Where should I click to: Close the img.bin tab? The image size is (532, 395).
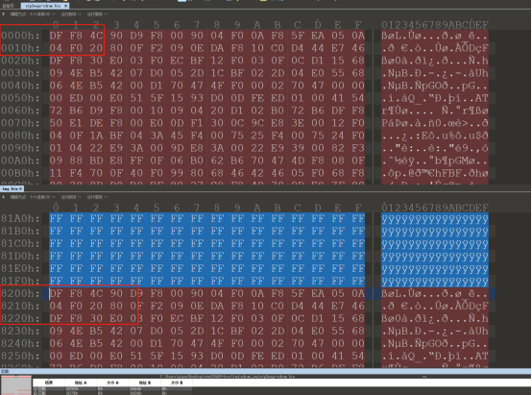tap(20, 188)
